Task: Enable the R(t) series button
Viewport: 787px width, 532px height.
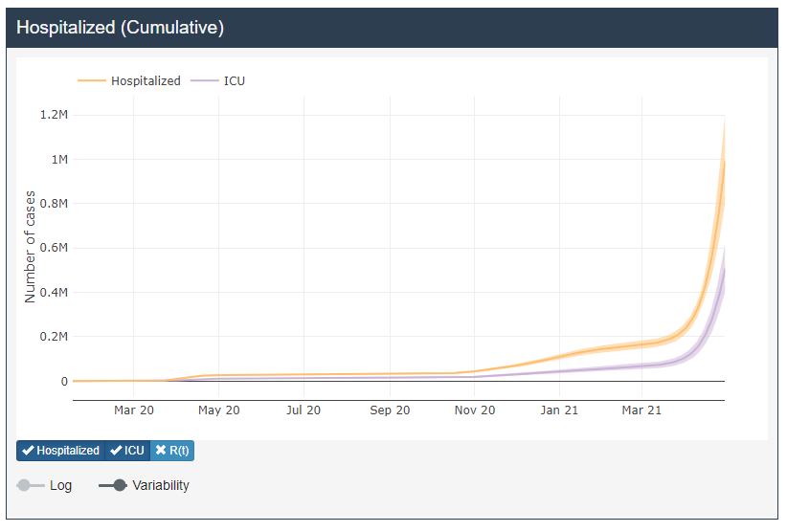Action: coord(172,451)
